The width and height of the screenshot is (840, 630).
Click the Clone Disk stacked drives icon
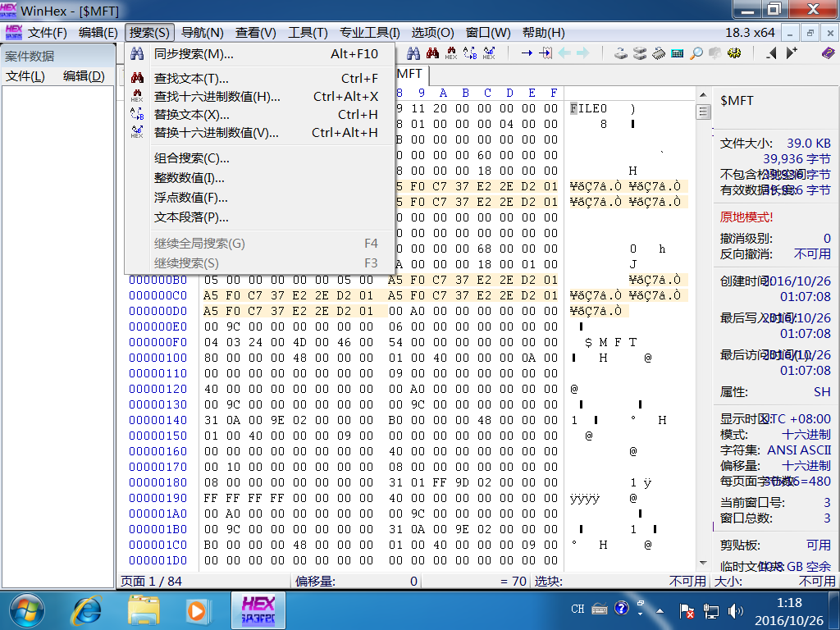click(x=639, y=53)
